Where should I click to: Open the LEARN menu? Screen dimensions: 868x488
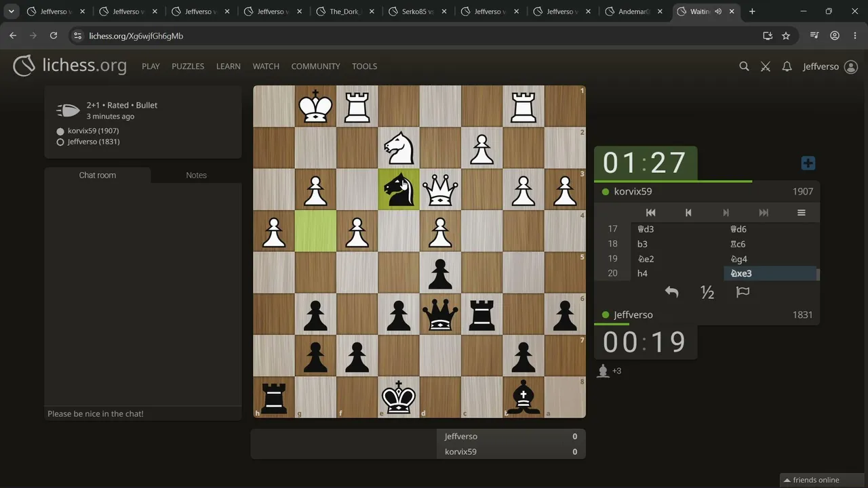point(229,66)
